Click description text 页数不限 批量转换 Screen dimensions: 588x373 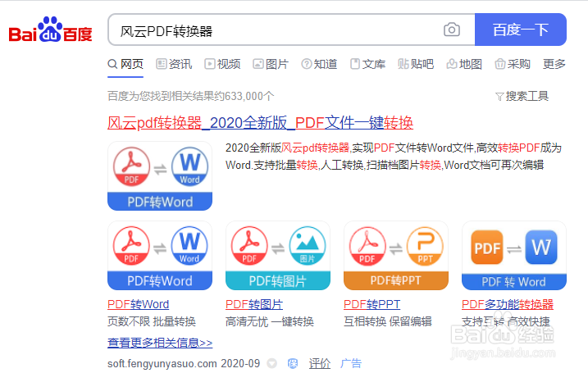(x=152, y=321)
